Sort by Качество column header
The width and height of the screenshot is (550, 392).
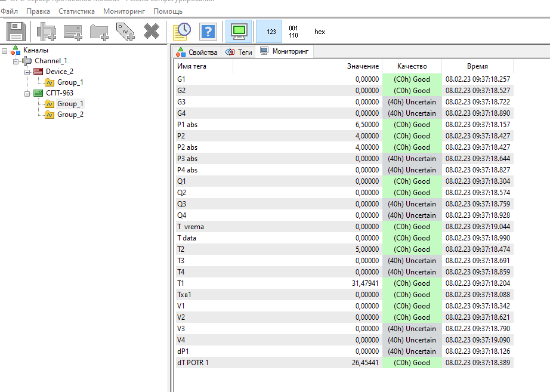click(x=412, y=66)
